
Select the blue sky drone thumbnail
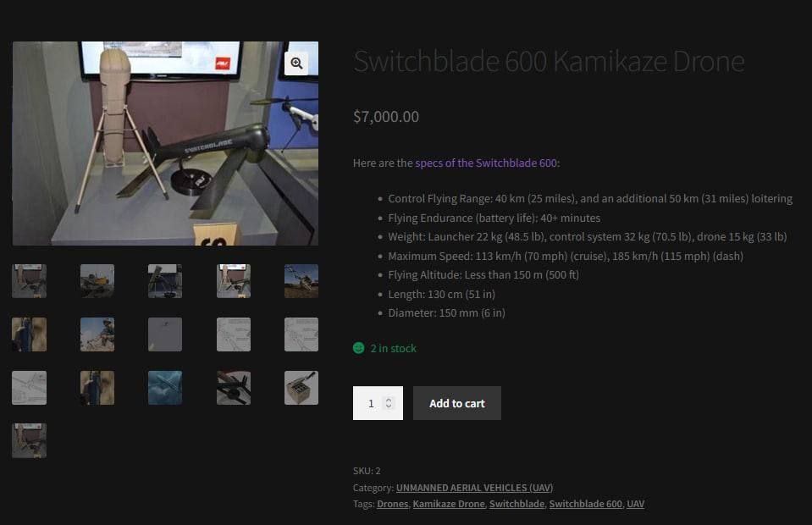click(165, 388)
